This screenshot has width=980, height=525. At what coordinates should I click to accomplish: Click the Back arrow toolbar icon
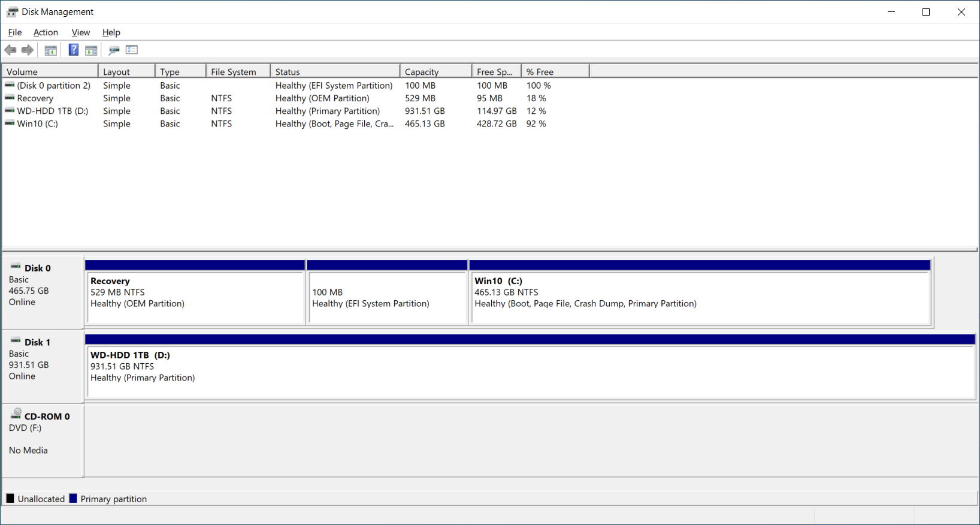(x=10, y=50)
